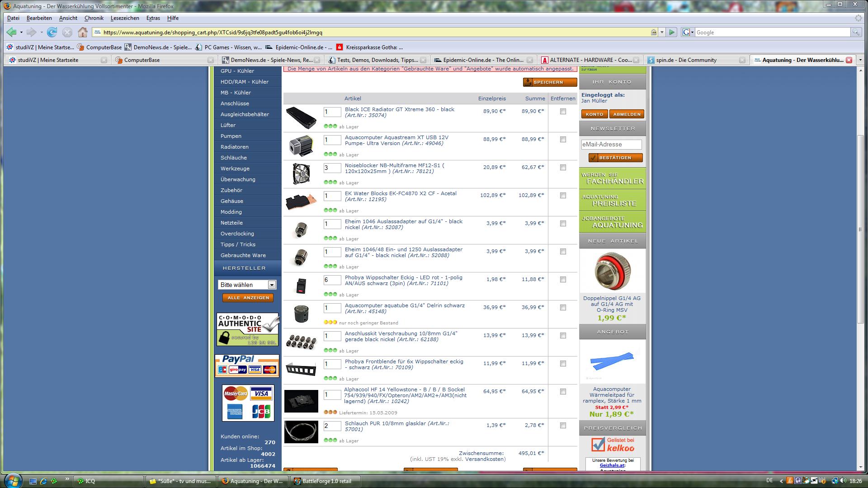
Task: Click the back navigation arrow
Action: coord(12,32)
